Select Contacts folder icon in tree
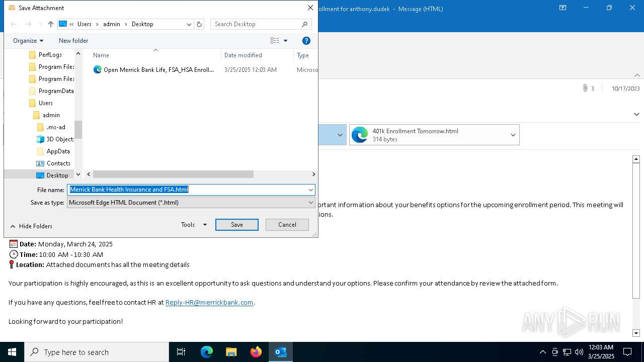This screenshot has width=644, height=362. (x=40, y=163)
